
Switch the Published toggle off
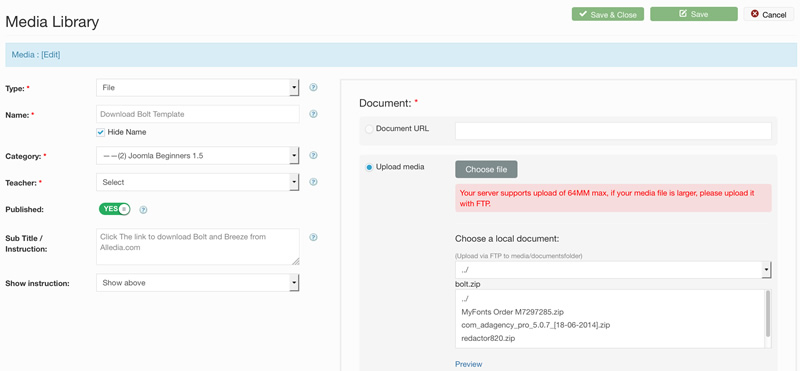coord(114,209)
